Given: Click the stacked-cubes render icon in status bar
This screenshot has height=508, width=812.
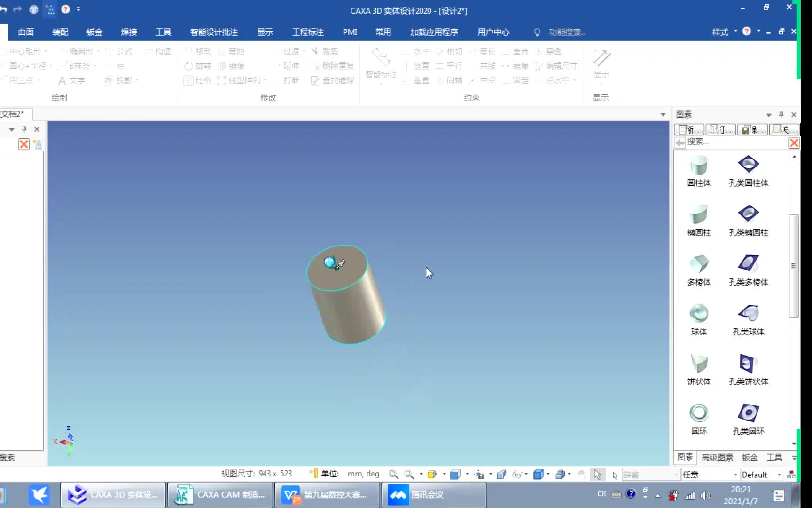Looking at the screenshot, I should coord(560,474).
